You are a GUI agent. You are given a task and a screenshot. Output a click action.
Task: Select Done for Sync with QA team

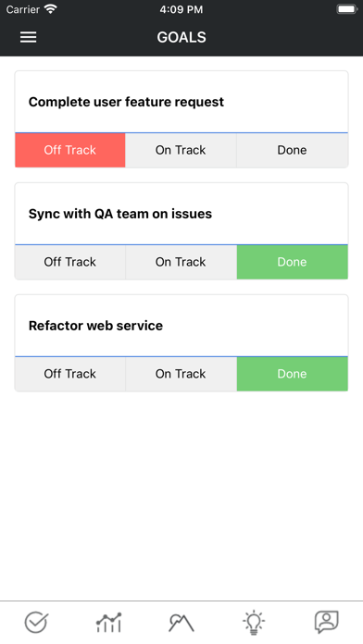pos(293,262)
